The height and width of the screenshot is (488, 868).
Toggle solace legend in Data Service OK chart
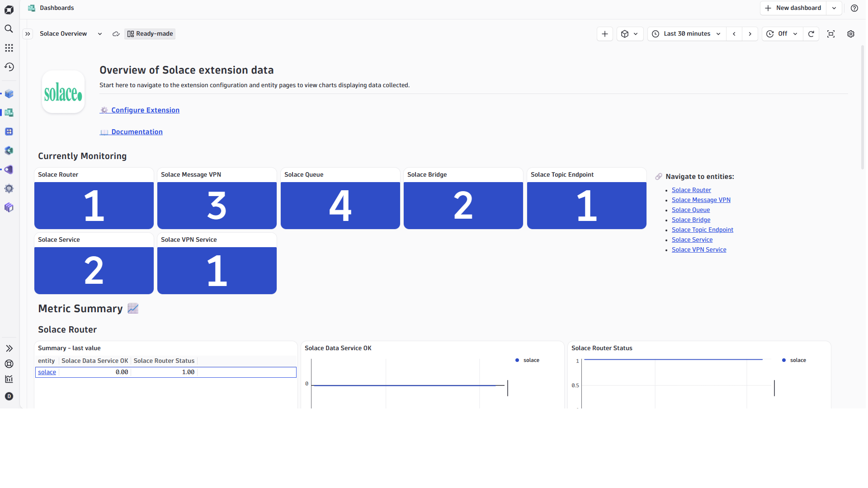[x=528, y=361]
